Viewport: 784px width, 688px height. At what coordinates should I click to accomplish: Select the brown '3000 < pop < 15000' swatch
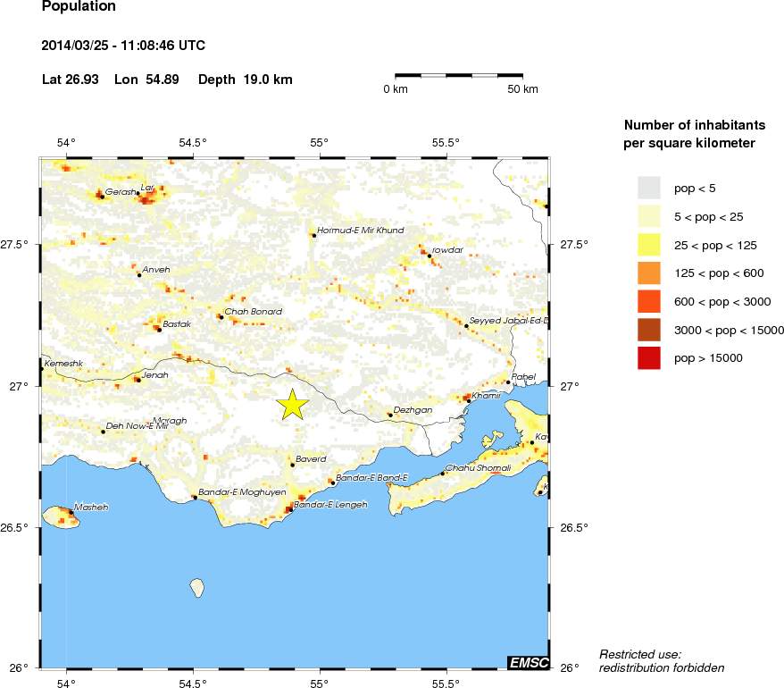pos(649,331)
